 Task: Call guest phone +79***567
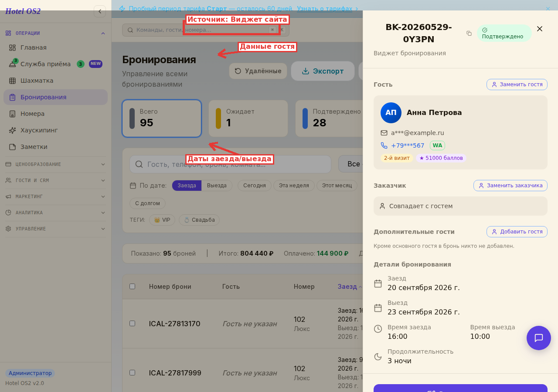[408, 145]
